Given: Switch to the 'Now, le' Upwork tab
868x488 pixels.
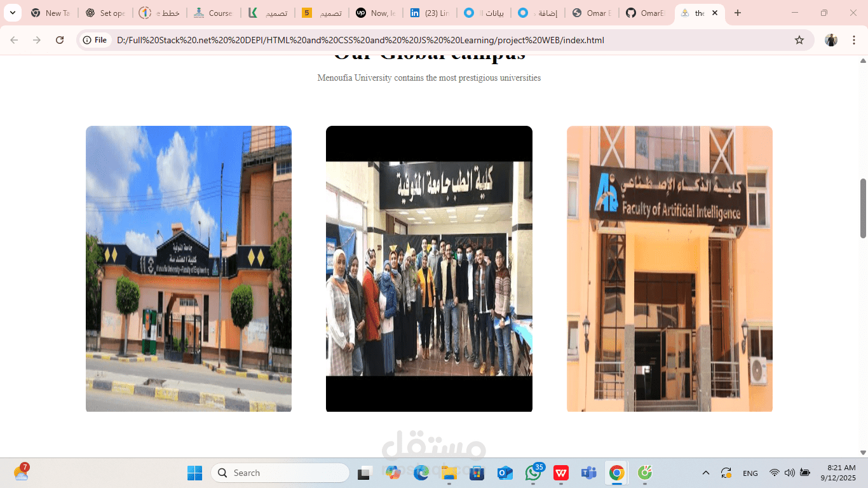Looking at the screenshot, I should pyautogui.click(x=377, y=13).
